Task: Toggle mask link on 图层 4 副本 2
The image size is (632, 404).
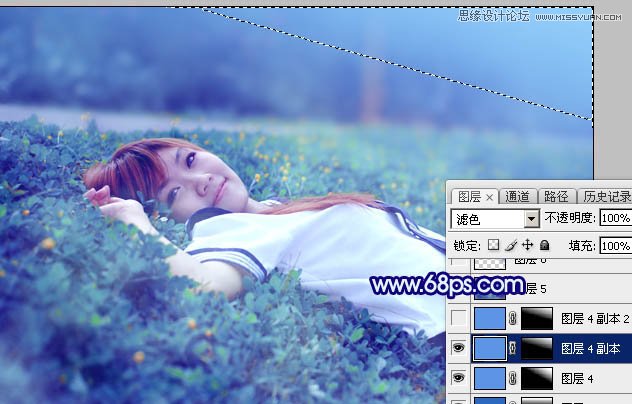Action: tap(513, 319)
